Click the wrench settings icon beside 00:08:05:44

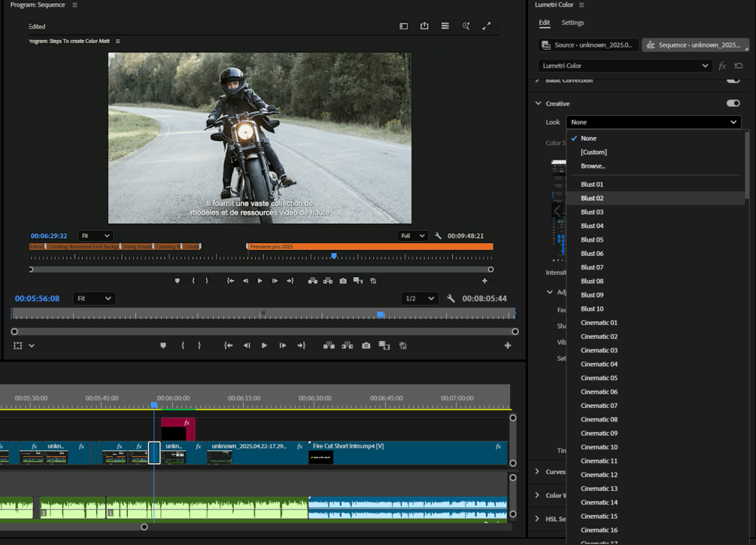(451, 299)
